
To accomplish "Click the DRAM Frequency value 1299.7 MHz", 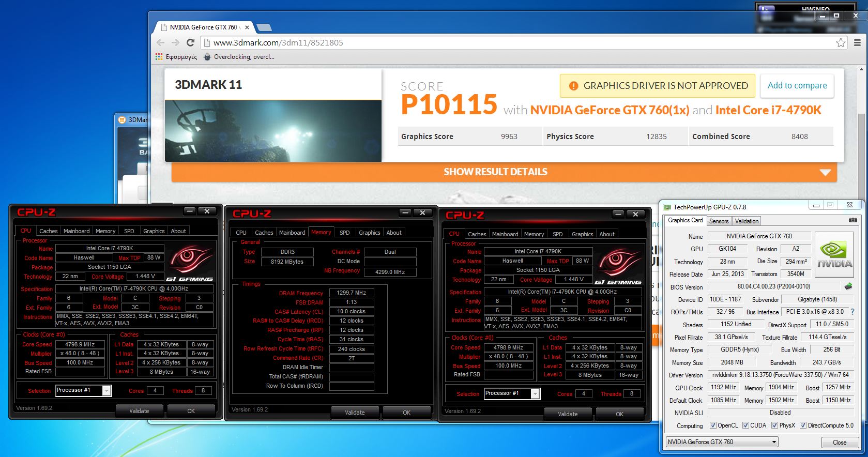I will coord(352,293).
